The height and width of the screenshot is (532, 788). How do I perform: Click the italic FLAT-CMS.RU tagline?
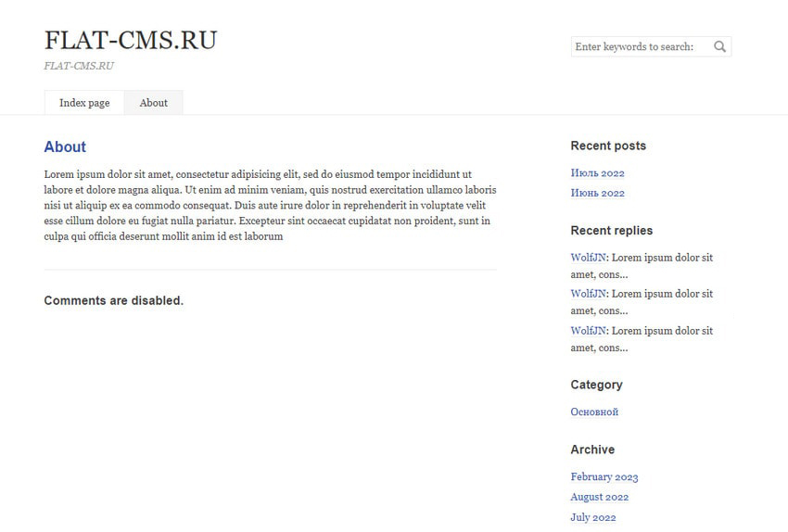[x=79, y=66]
